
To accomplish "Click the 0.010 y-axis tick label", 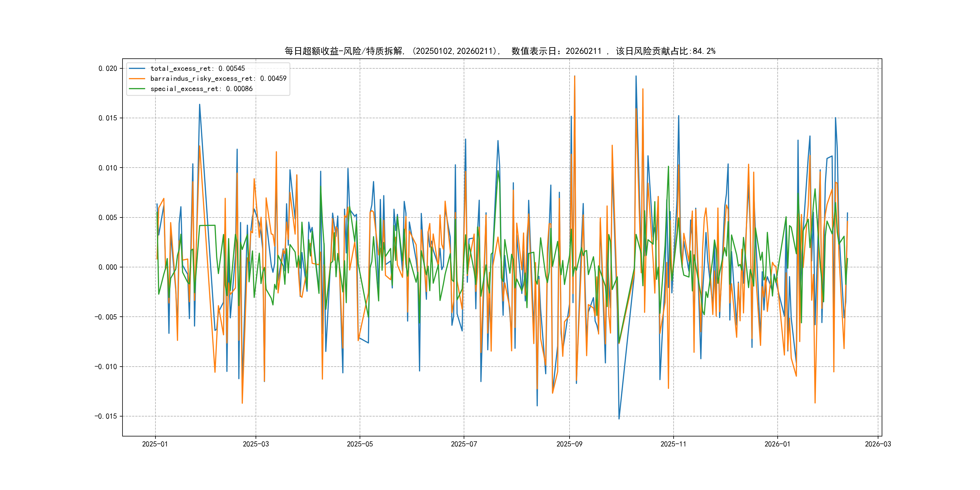I will (x=108, y=168).
